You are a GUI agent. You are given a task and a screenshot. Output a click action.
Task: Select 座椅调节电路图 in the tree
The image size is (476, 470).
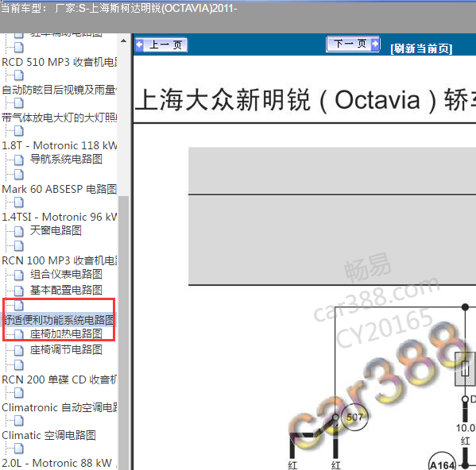(66, 349)
